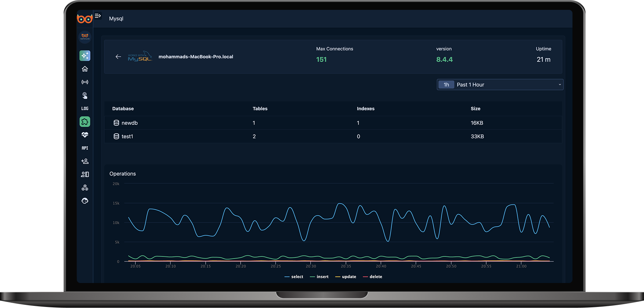Toggle the insert series in chart legend
This screenshot has height=308, width=644.
pyautogui.click(x=319, y=277)
